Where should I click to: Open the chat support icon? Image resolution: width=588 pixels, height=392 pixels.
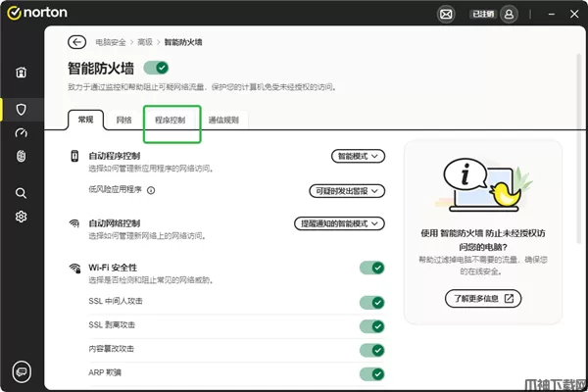coord(21,370)
